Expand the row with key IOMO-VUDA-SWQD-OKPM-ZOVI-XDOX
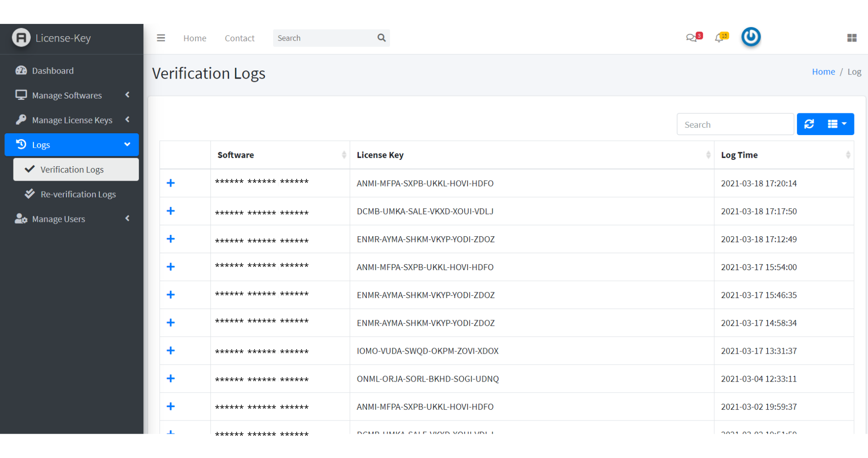 (x=171, y=351)
